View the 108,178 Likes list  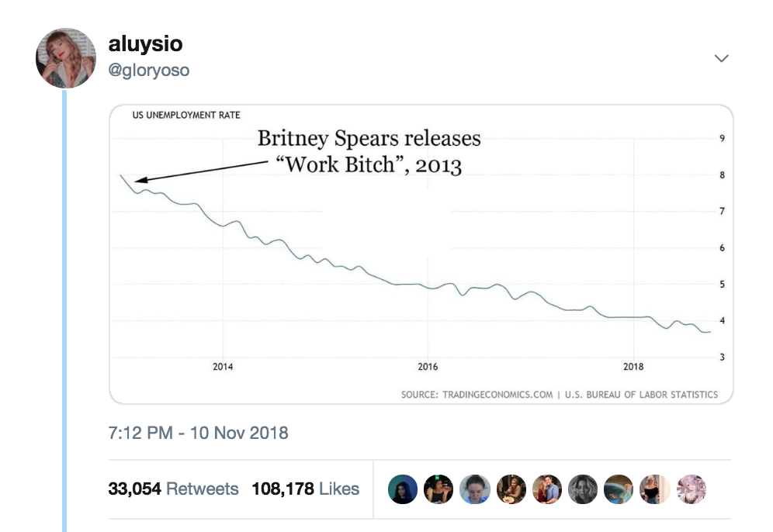coord(305,489)
